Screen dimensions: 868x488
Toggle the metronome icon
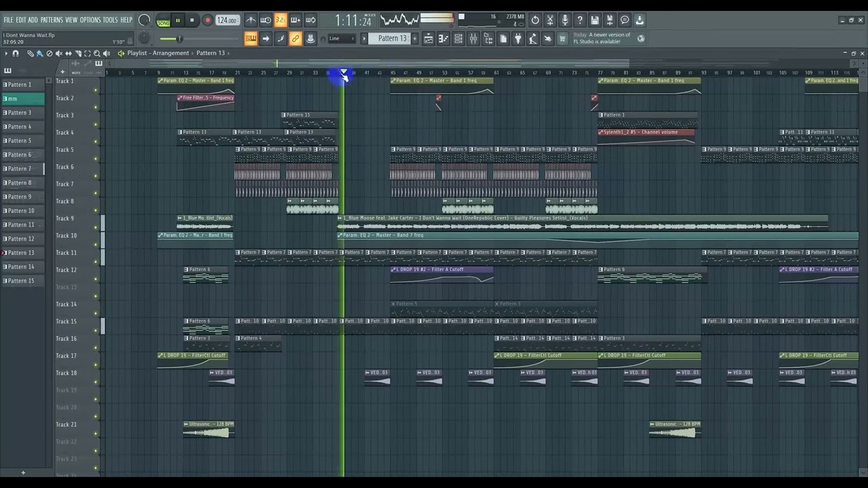[x=251, y=20]
